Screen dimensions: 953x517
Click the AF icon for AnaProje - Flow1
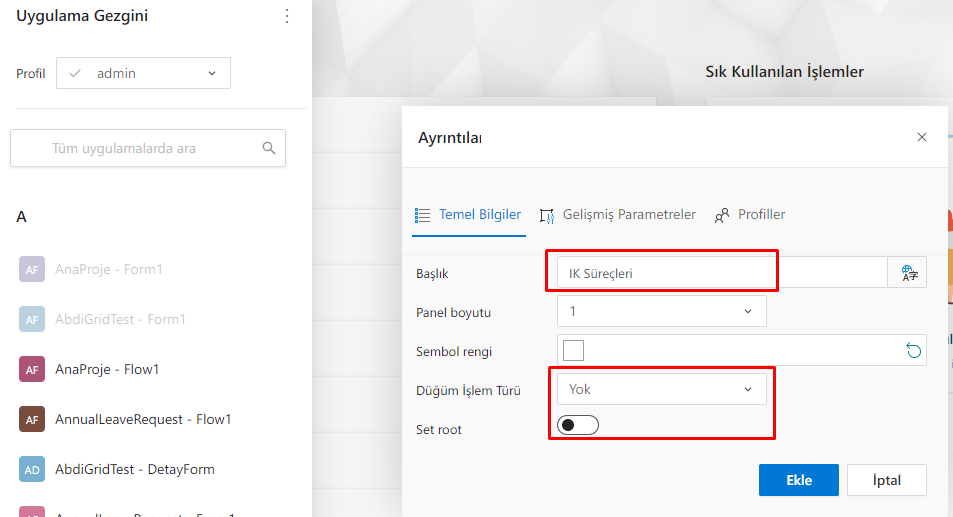coord(32,369)
